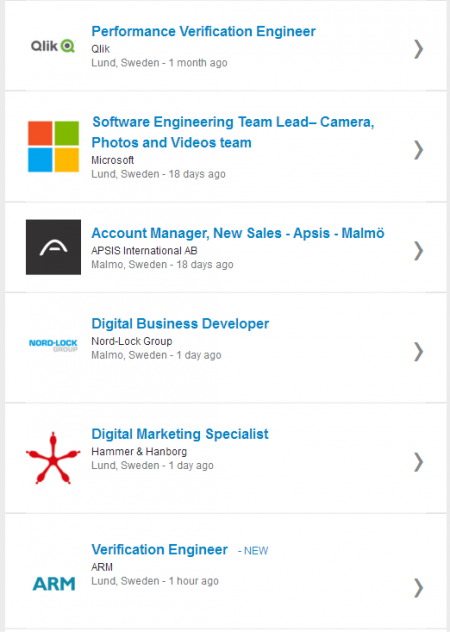Open Digital Marketing Specialist job title
This screenshot has height=632, width=450.
click(180, 434)
